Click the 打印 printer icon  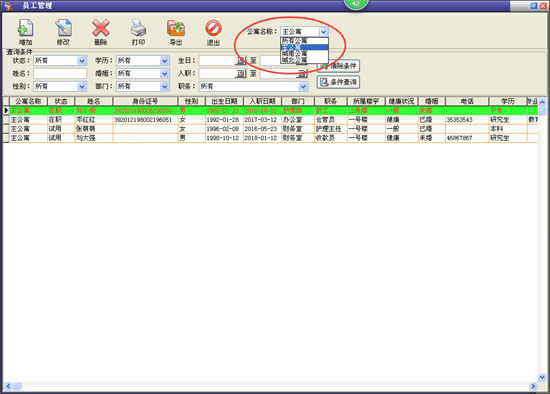(x=139, y=28)
